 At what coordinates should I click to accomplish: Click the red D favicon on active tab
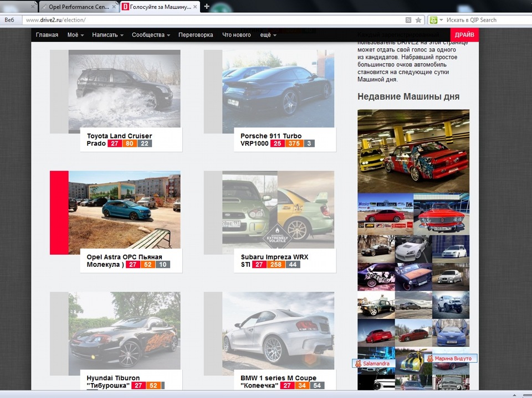[x=126, y=7]
